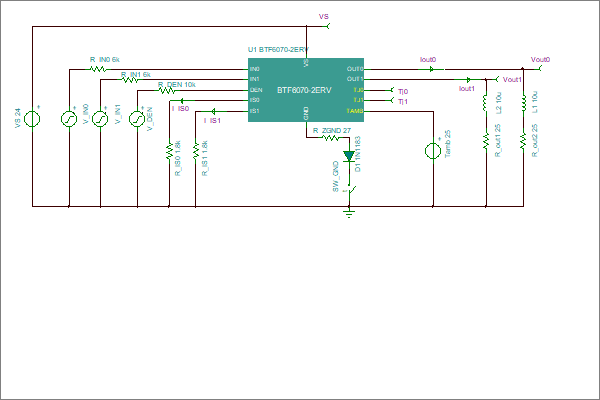This screenshot has height=400, width=600.
Task: Select the VS output probe pin
Action: [327, 26]
